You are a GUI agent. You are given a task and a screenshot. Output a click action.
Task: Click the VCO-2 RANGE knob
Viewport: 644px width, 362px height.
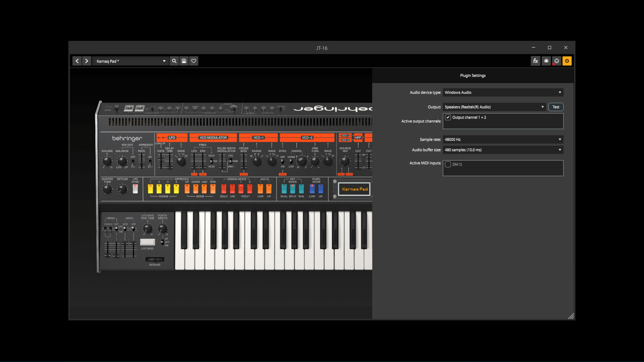click(x=302, y=161)
